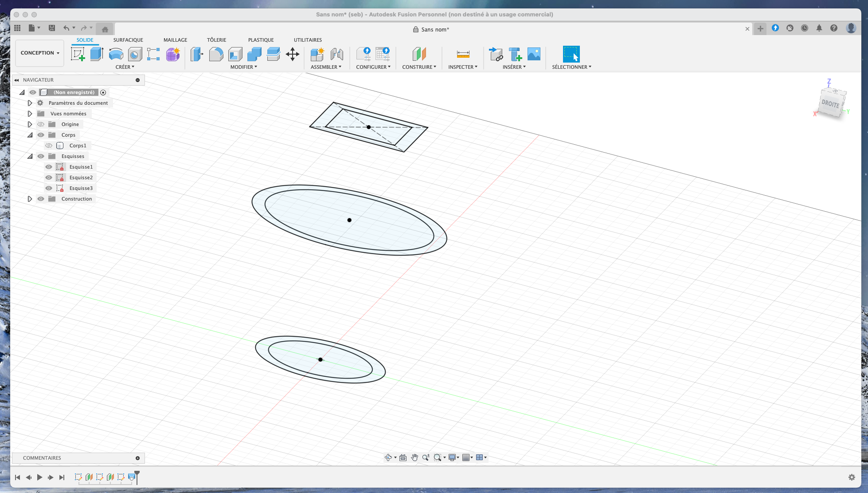The height and width of the screenshot is (493, 868).
Task: Select the Move/Copy arrows icon
Action: (x=293, y=54)
